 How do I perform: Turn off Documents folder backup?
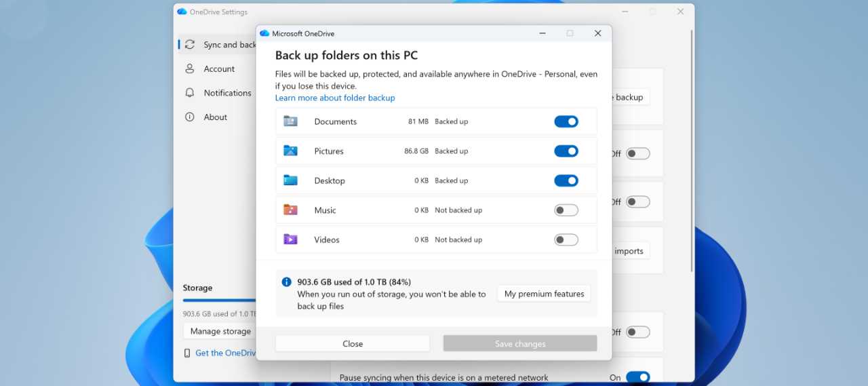tap(566, 121)
